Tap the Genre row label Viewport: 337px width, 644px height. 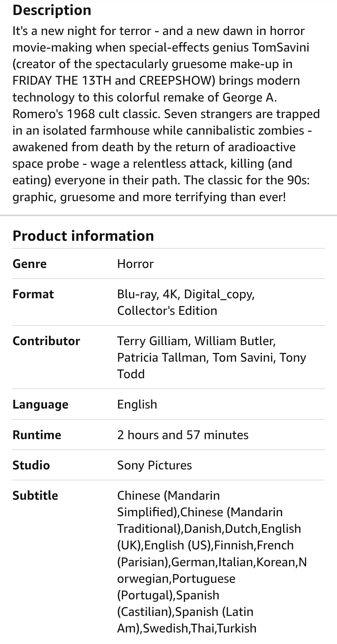coord(30,264)
